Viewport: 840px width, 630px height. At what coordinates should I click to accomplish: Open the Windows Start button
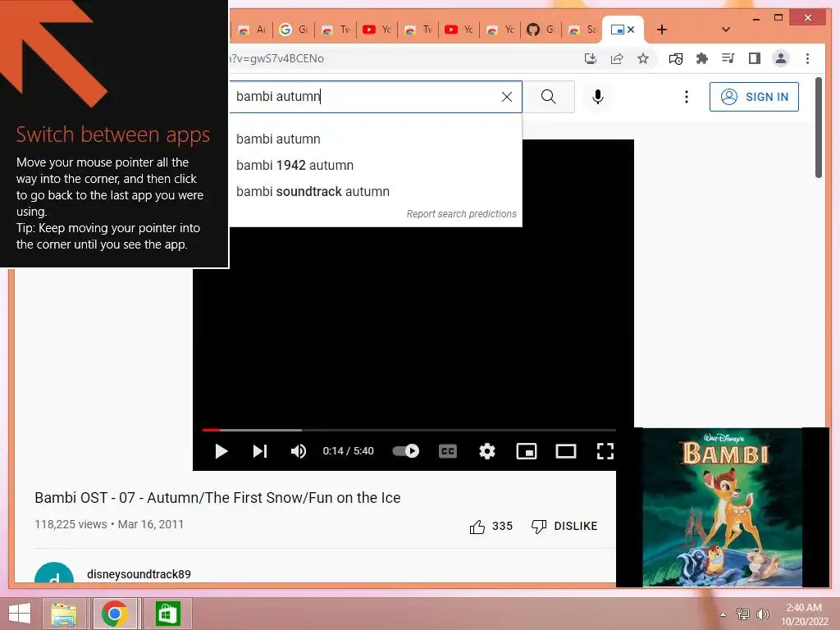tap(20, 614)
